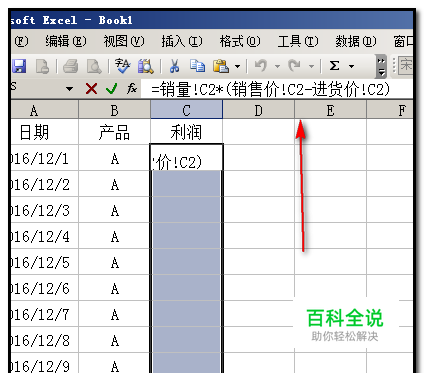Screen dimensions: 424x373
Task: Click the Save floppy disk icon
Action: coord(19,66)
